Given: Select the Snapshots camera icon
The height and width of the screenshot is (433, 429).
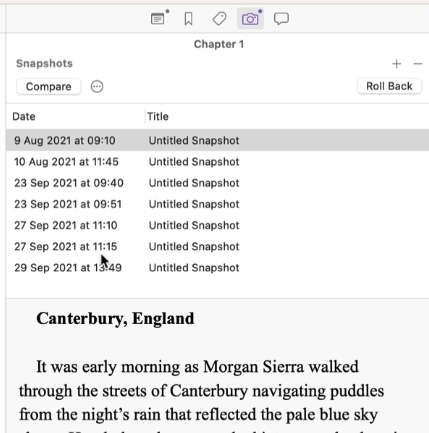Looking at the screenshot, I should pyautogui.click(x=250, y=19).
